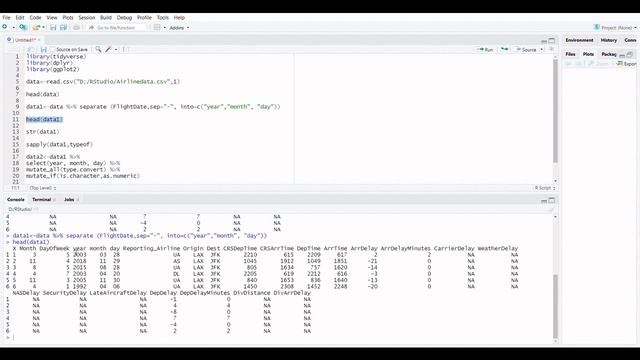Click the Export button in Plots pane
Image resolution: width=640 pixels, height=360 pixels.
[x=627, y=64]
